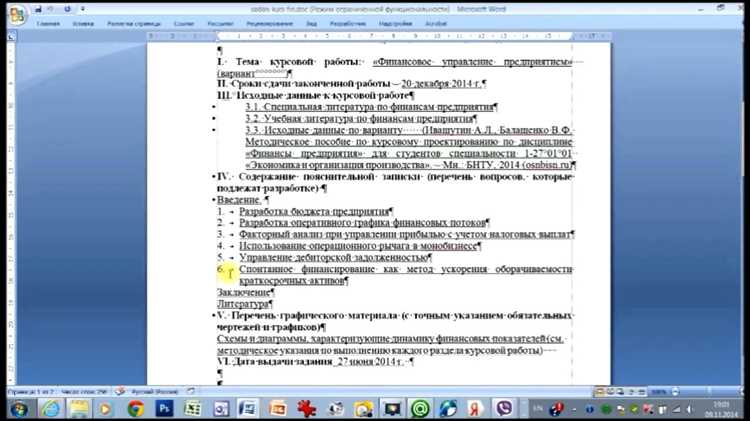Viewport: 750px width, 421px height.
Task: Switch to the Главная ribbon tab
Action: tap(48, 23)
